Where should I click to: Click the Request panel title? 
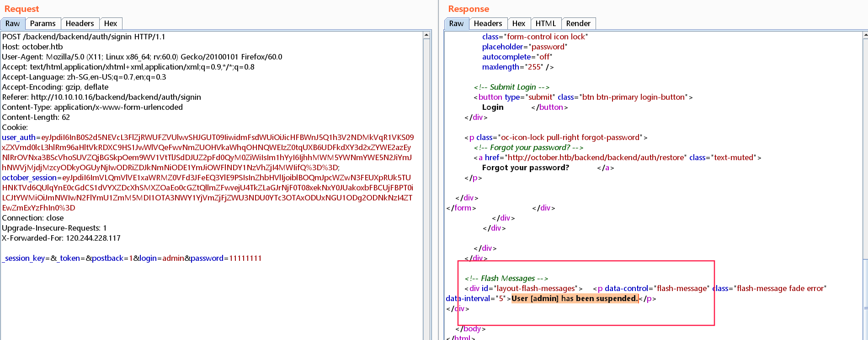(21, 9)
